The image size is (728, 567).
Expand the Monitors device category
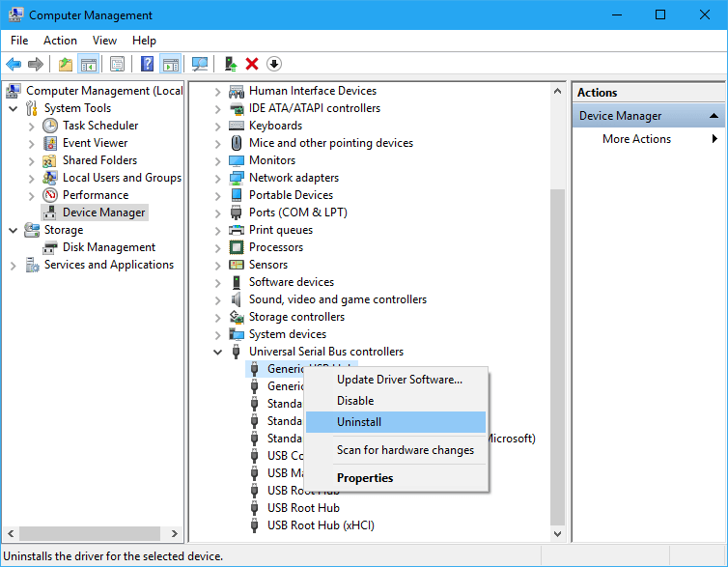point(218,161)
